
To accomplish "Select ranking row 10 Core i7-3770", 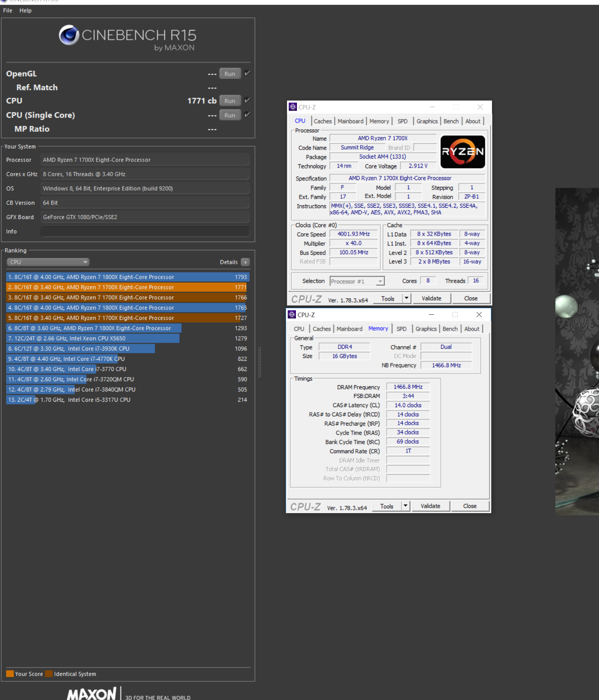I will click(128, 369).
